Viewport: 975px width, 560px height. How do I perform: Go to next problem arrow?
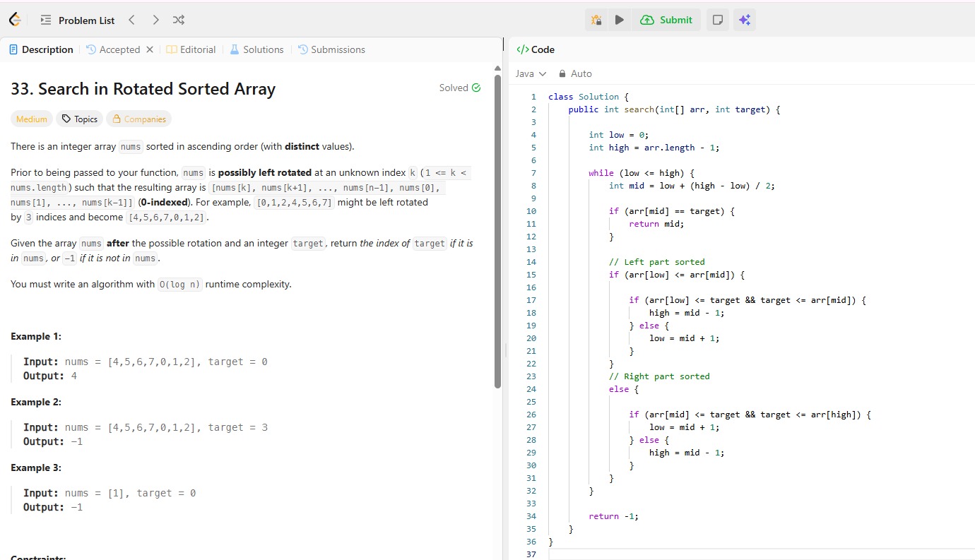coord(155,20)
